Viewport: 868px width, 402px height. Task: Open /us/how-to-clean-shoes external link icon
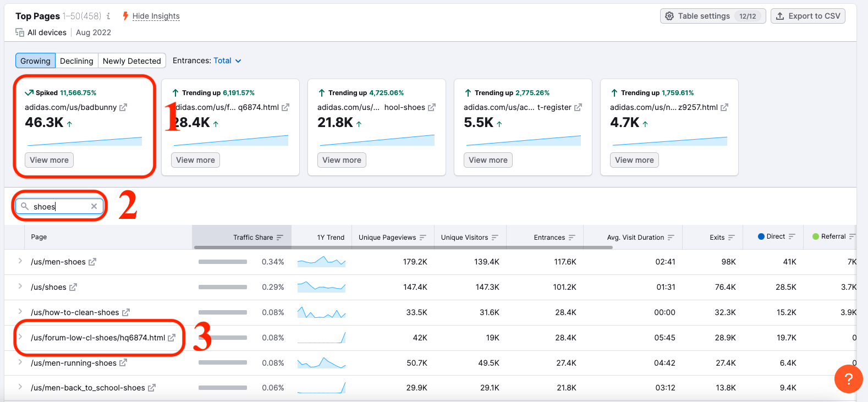(126, 312)
